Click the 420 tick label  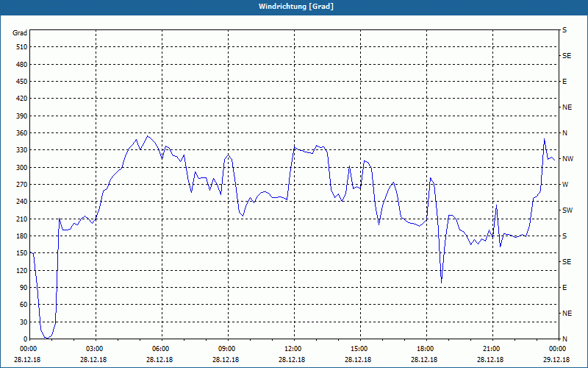click(x=22, y=99)
